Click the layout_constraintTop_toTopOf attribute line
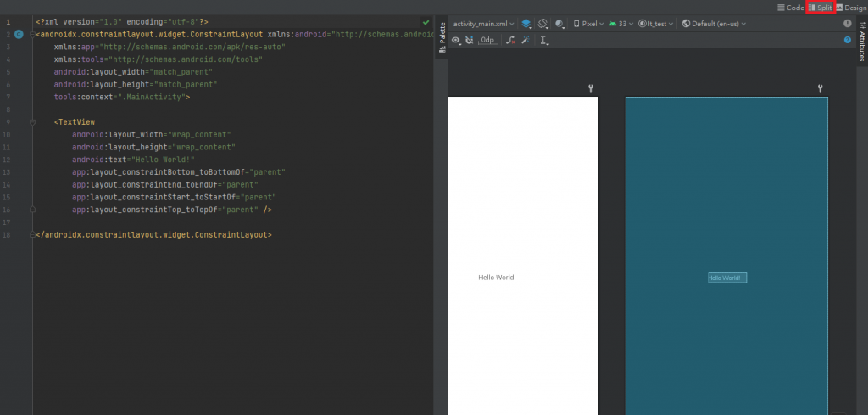 click(171, 210)
